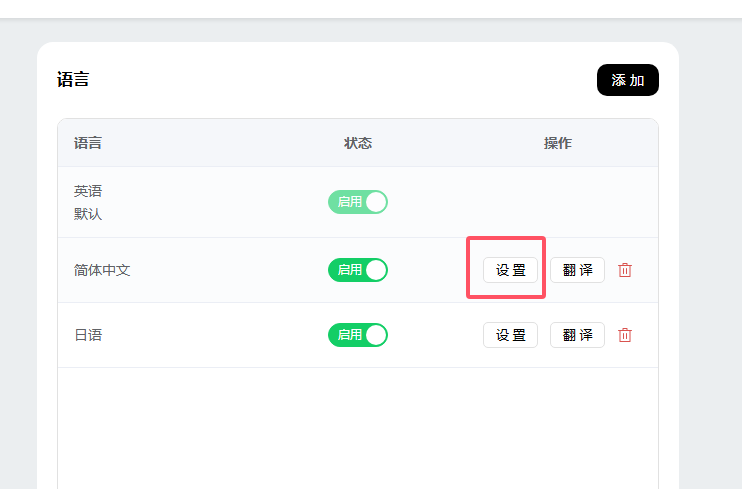The height and width of the screenshot is (489, 742).
Task: Delete the 日语 language with trash icon
Action: click(625, 335)
